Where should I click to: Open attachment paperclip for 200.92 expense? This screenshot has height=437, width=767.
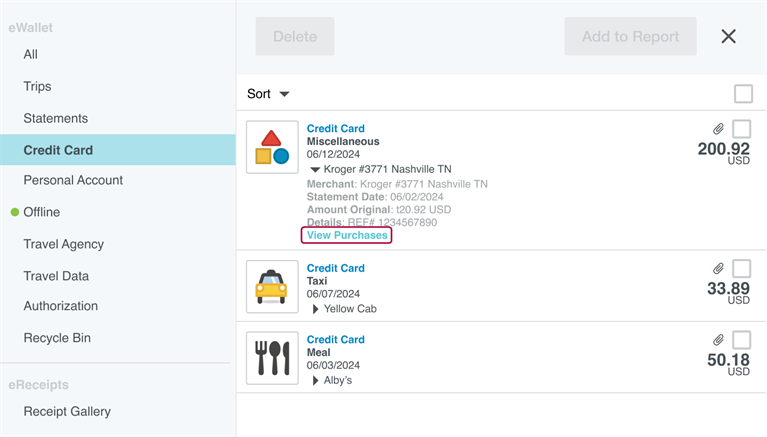coord(718,129)
